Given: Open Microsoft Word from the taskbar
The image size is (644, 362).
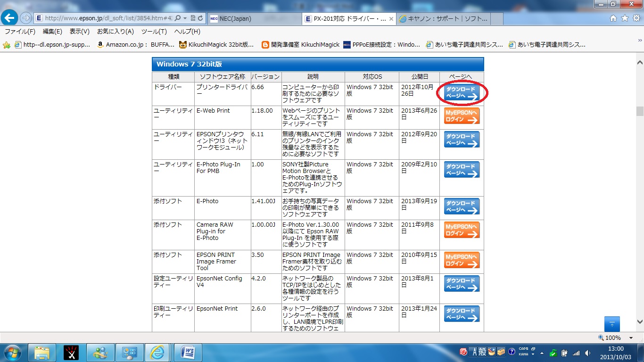Looking at the screenshot, I should pos(188,352).
